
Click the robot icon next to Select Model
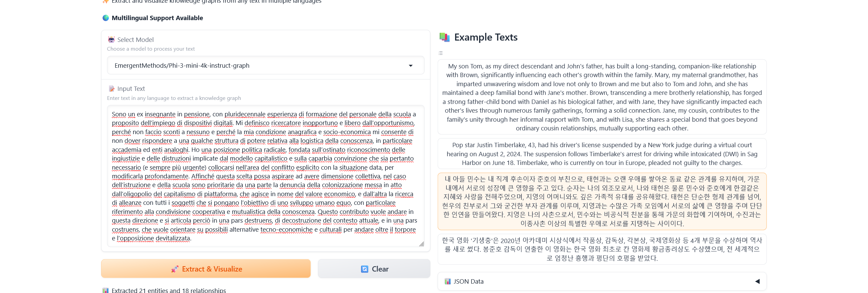tap(111, 40)
